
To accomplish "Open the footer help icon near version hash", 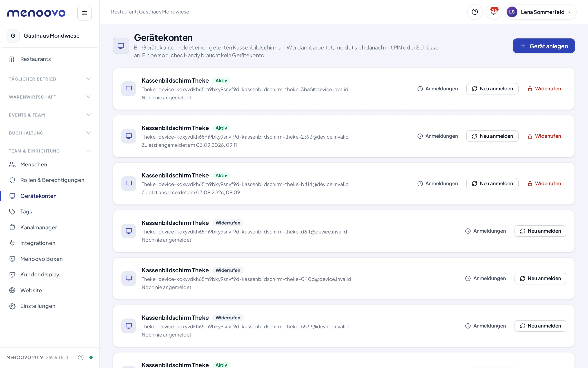I will [80, 357].
